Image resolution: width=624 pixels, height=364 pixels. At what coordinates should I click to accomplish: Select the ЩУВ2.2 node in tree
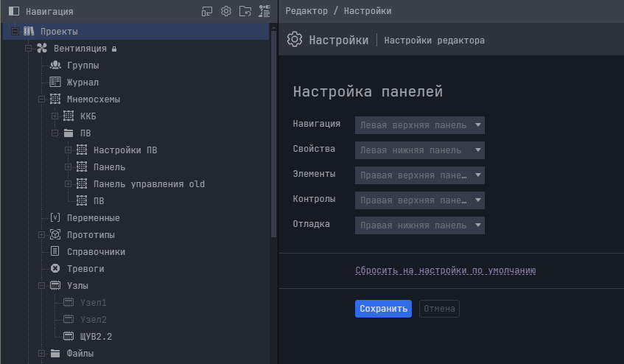(96, 336)
